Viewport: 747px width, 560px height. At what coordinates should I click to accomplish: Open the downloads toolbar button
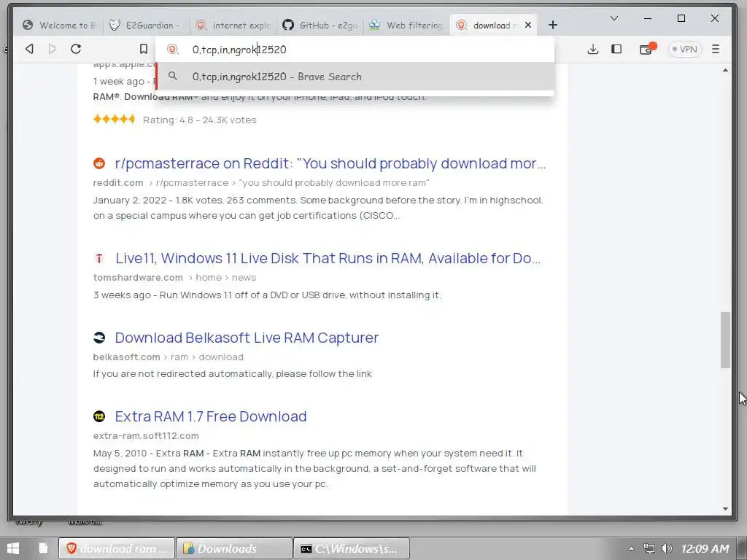click(592, 49)
